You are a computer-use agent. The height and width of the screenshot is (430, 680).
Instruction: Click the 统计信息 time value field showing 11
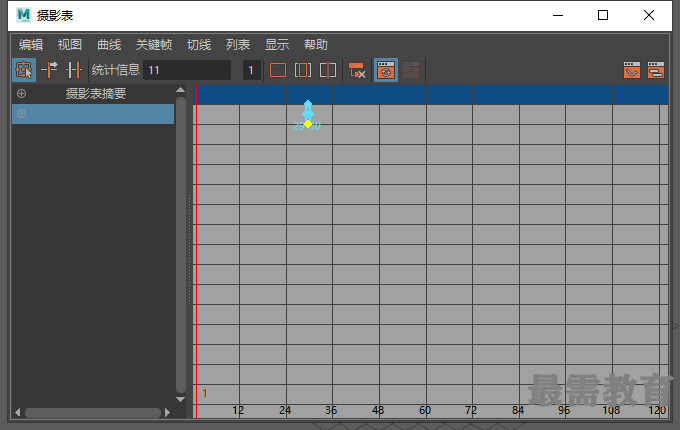[187, 70]
